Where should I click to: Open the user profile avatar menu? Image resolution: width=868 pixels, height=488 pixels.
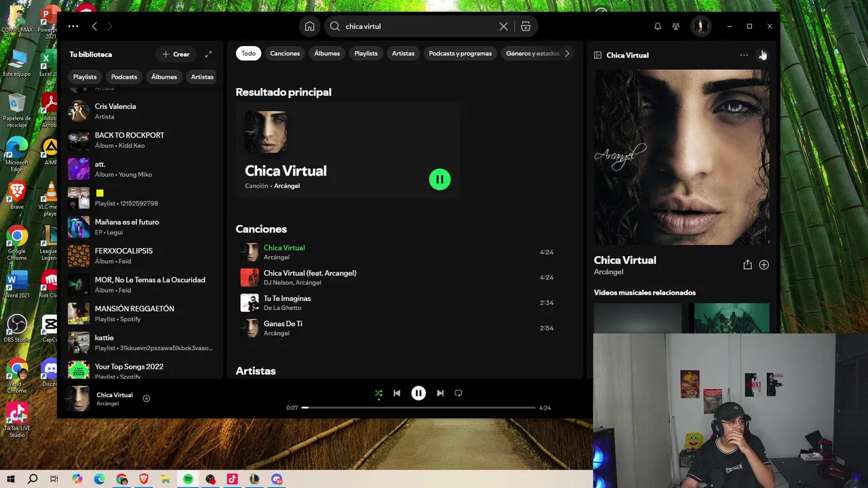click(701, 26)
